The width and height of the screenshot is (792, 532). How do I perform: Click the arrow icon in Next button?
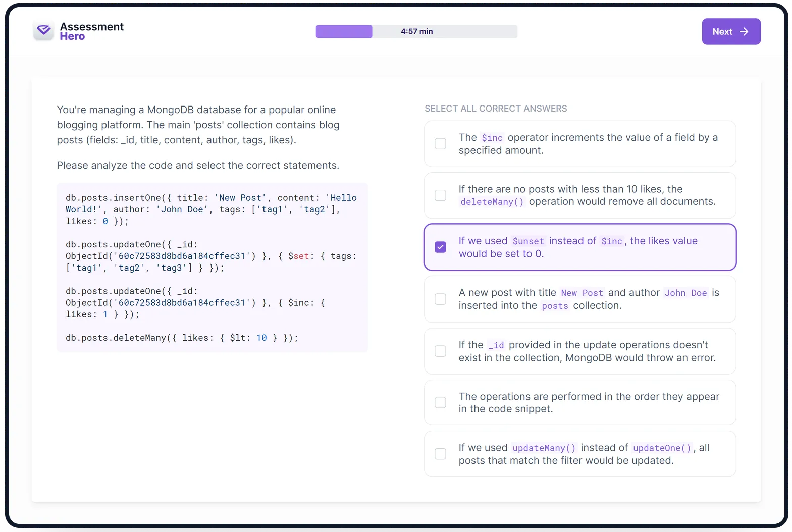pyautogui.click(x=744, y=31)
